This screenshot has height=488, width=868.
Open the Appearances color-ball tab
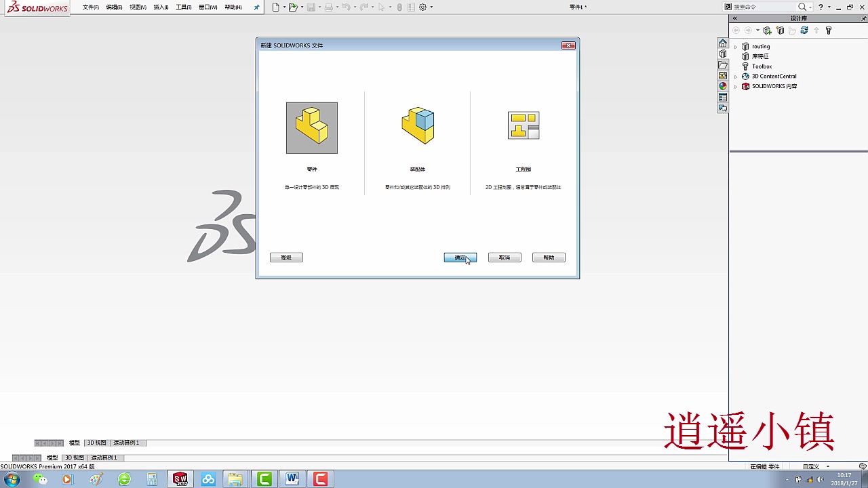click(723, 86)
